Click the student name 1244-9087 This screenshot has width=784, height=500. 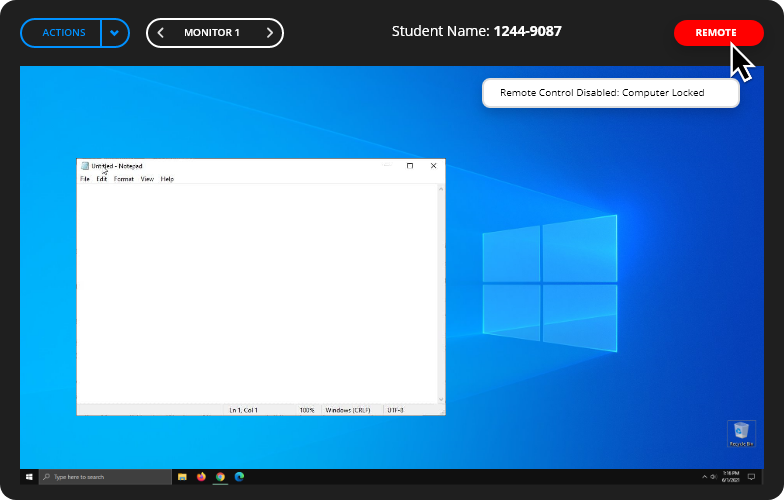[528, 31]
